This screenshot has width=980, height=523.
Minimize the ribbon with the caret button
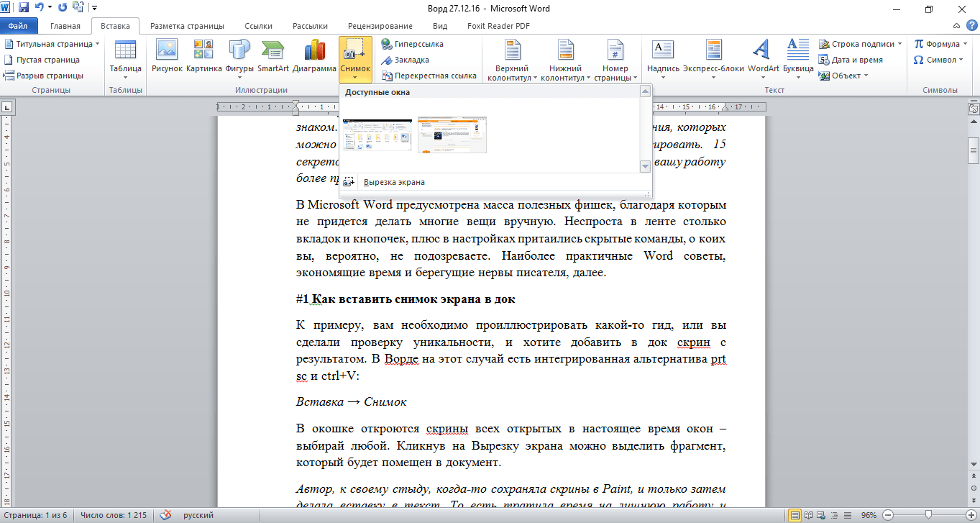pyautogui.click(x=955, y=26)
